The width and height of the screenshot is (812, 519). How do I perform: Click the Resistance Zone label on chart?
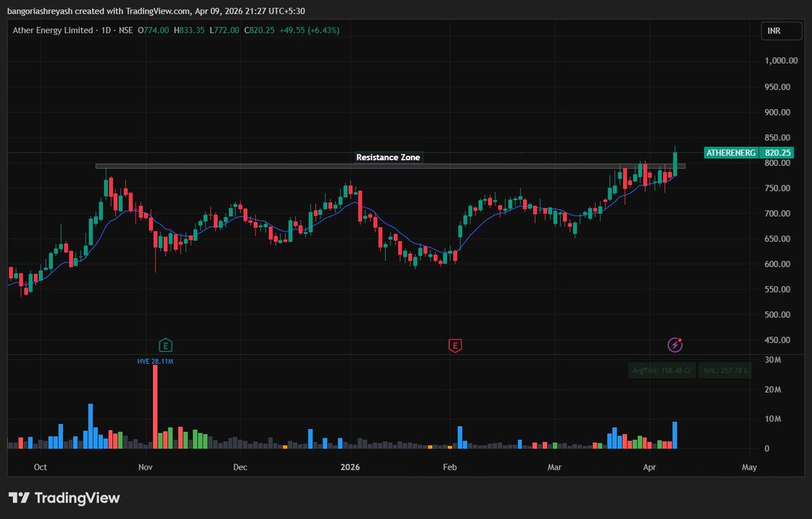388,158
